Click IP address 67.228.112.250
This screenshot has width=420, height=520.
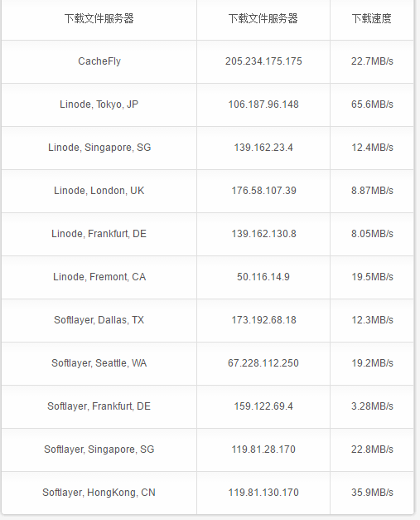(x=263, y=363)
